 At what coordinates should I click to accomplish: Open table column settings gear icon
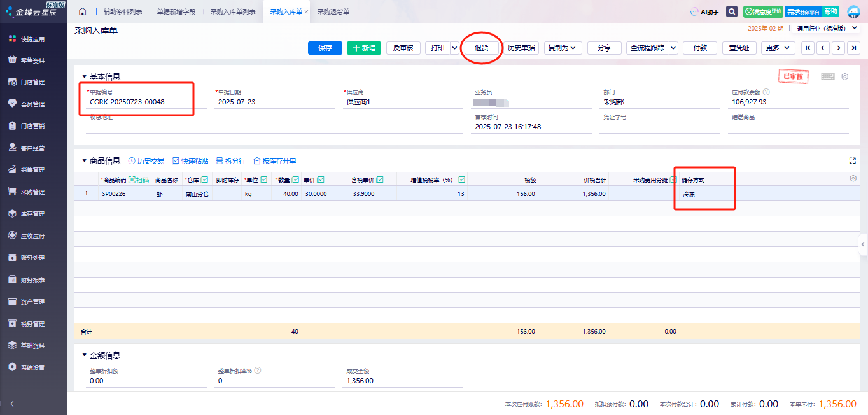tap(853, 179)
